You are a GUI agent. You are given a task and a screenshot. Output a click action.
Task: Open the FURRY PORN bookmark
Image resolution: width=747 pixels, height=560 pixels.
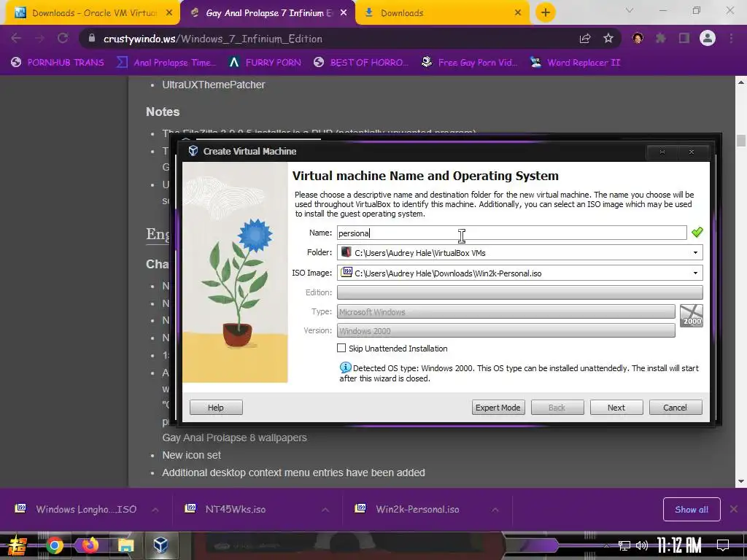click(x=265, y=63)
